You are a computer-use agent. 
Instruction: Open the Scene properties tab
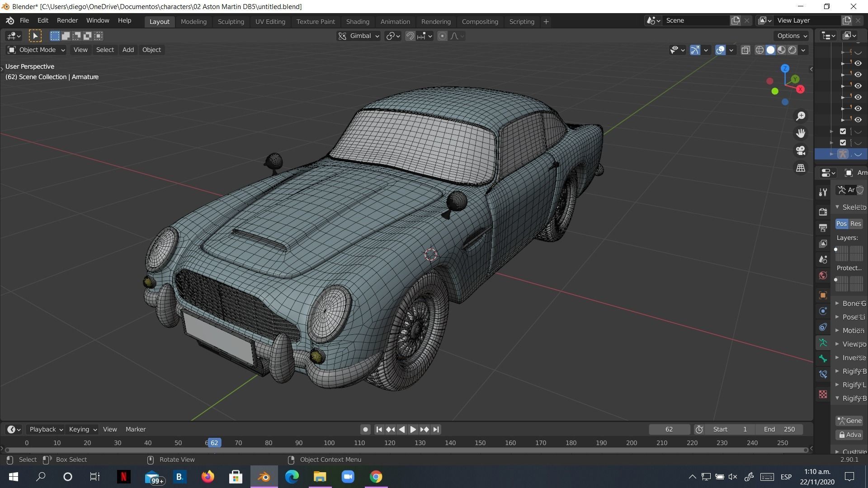point(823,259)
